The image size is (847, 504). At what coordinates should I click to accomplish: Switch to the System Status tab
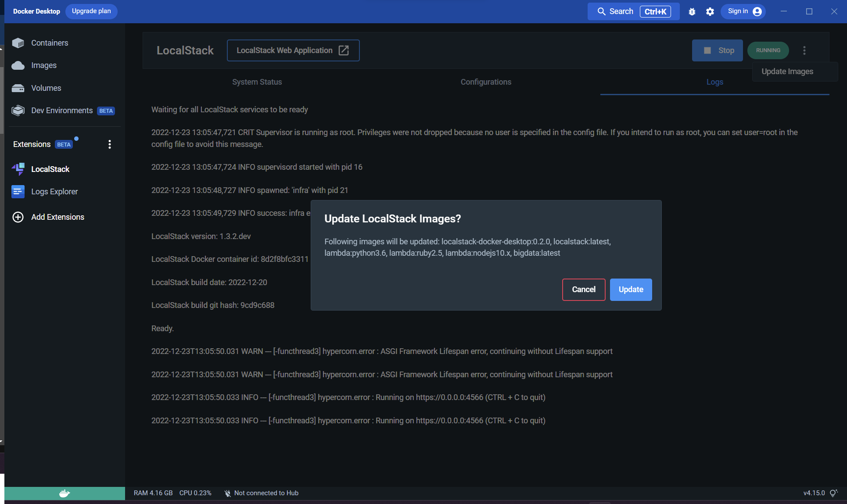click(x=257, y=82)
